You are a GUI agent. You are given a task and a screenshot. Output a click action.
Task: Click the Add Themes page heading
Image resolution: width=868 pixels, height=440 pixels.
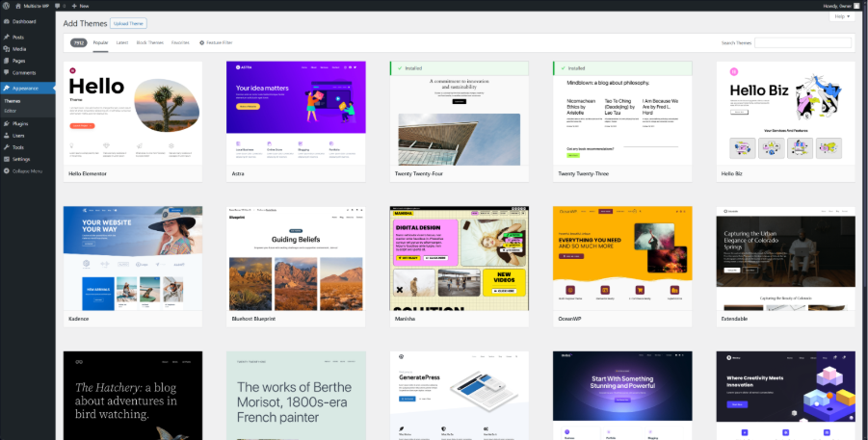coord(85,23)
